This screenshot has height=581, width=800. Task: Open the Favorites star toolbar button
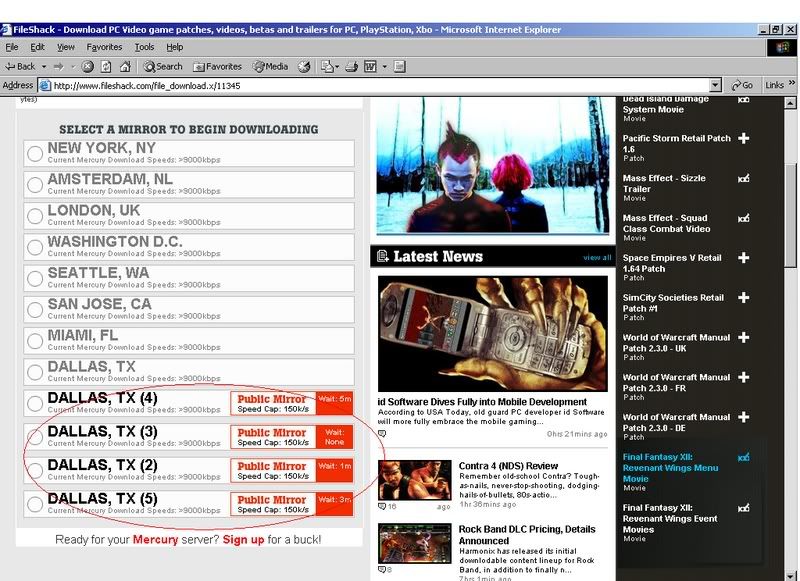217,66
